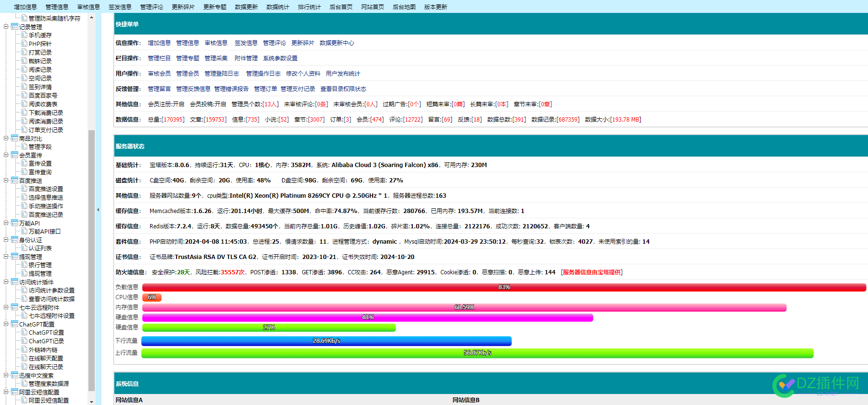Screen dimensions: 868x405
Task: Open the 管理搜索数据源 tree item
Action: (x=49, y=383)
